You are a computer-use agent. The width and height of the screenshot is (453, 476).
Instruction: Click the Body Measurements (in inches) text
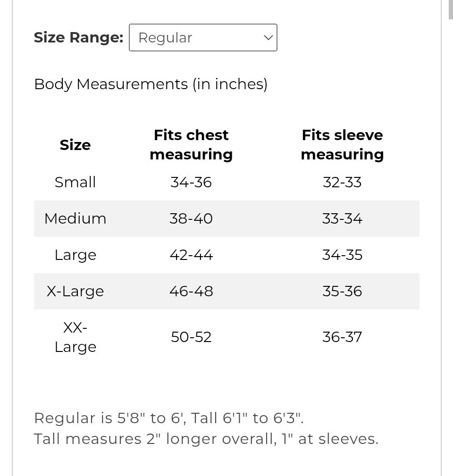(151, 84)
